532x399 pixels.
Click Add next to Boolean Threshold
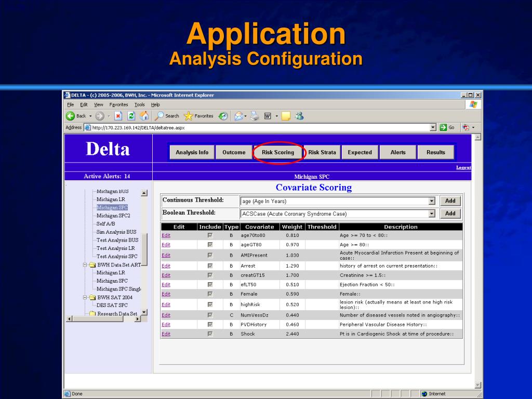[x=450, y=214]
